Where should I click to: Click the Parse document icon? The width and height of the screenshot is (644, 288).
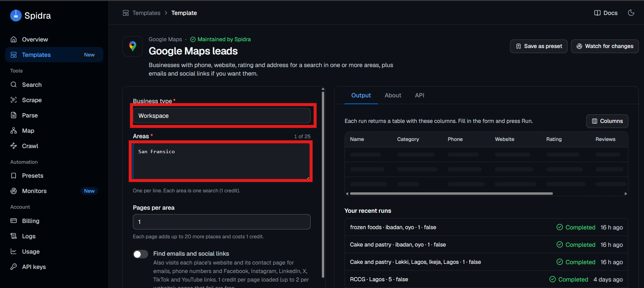(x=14, y=115)
